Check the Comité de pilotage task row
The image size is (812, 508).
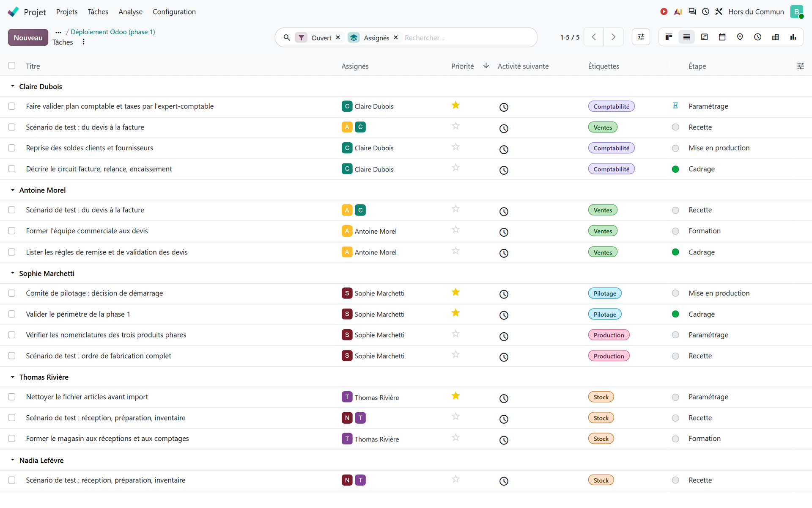tap(12, 293)
